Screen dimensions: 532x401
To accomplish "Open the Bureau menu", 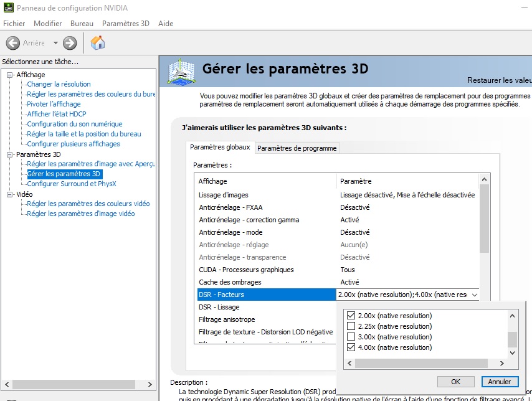I will pos(82,24).
